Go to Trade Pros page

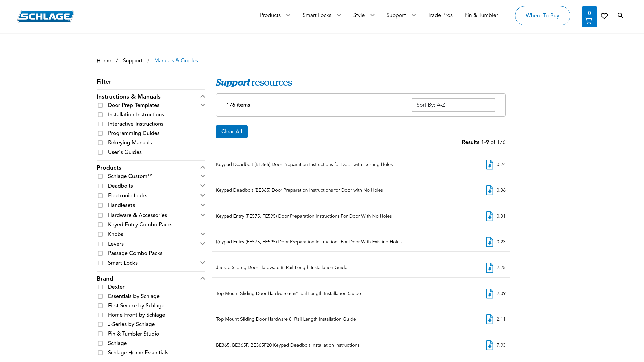pyautogui.click(x=440, y=15)
